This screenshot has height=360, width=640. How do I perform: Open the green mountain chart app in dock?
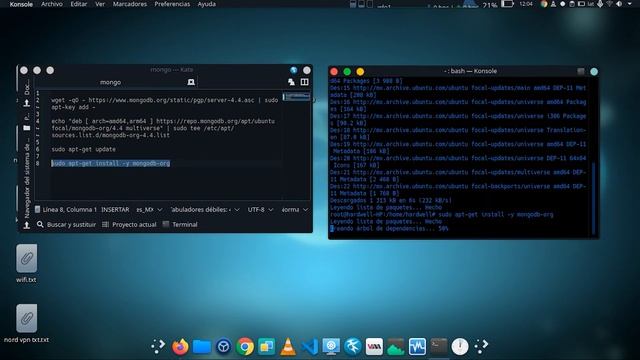pos(396,347)
